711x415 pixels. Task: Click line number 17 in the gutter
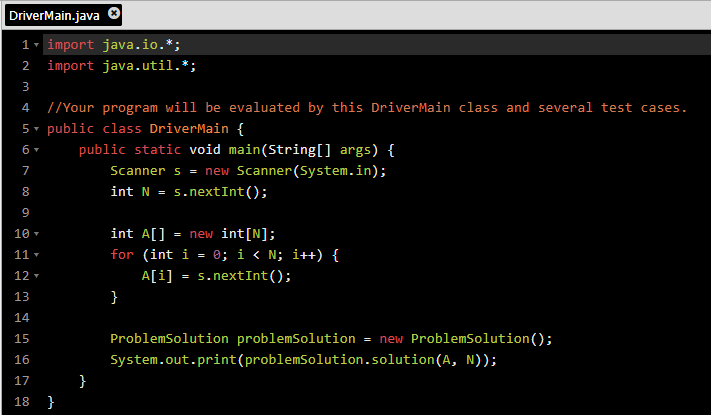pos(22,381)
